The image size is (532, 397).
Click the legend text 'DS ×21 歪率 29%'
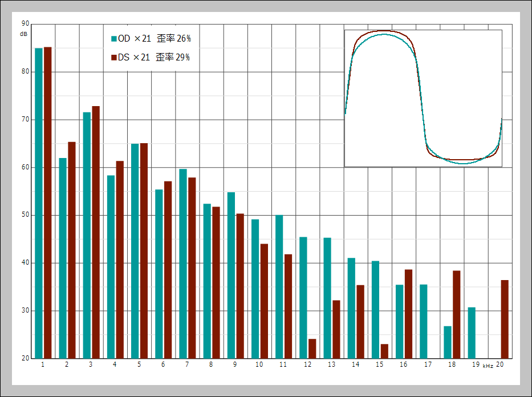tap(154, 58)
